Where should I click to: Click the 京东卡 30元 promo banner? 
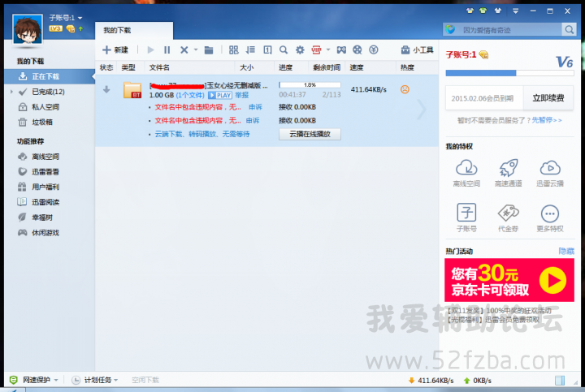click(x=509, y=280)
